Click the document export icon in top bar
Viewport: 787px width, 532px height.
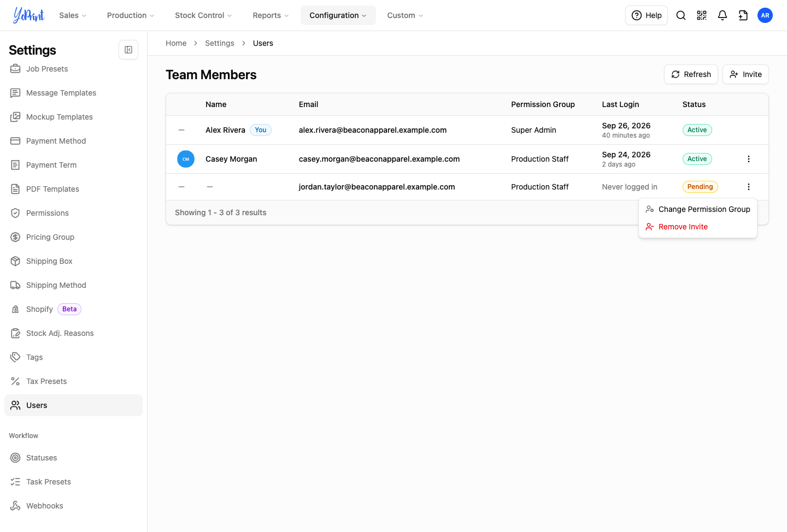[743, 15]
